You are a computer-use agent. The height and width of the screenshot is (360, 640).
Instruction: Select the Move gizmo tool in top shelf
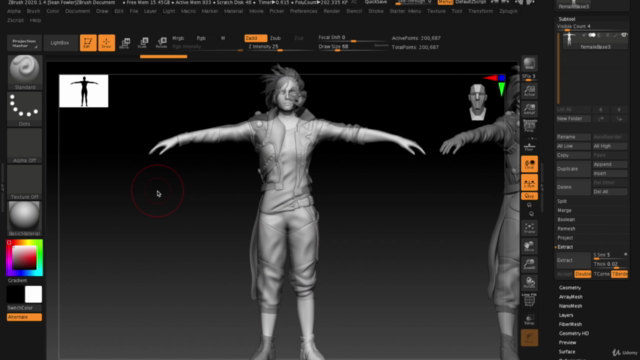pos(124,43)
